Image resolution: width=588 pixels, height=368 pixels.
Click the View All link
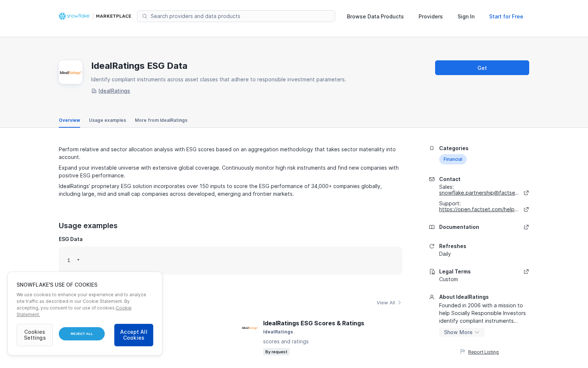click(x=386, y=303)
